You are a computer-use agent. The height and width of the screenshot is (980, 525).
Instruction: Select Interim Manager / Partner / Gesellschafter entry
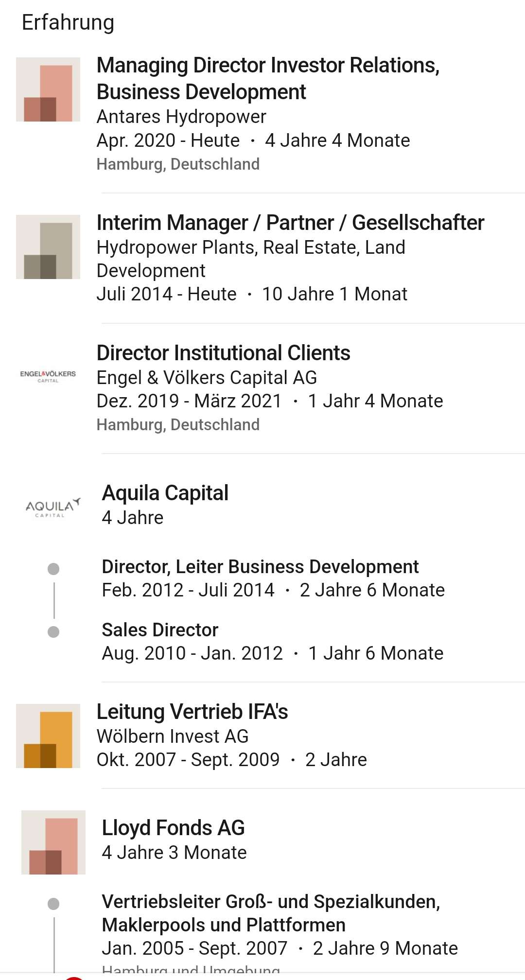pyautogui.click(x=290, y=223)
